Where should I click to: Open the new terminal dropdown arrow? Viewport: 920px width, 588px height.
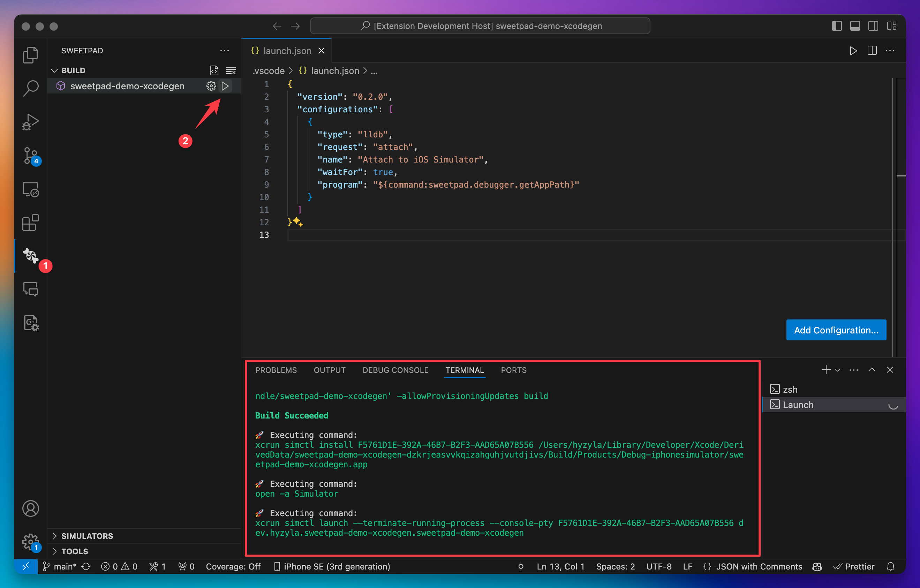(837, 370)
